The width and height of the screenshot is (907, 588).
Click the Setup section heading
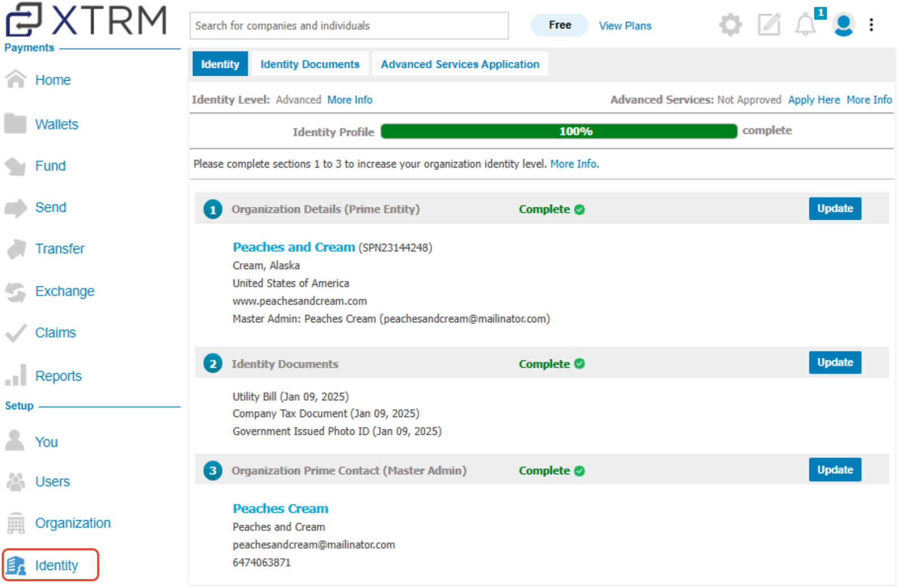[x=19, y=406]
